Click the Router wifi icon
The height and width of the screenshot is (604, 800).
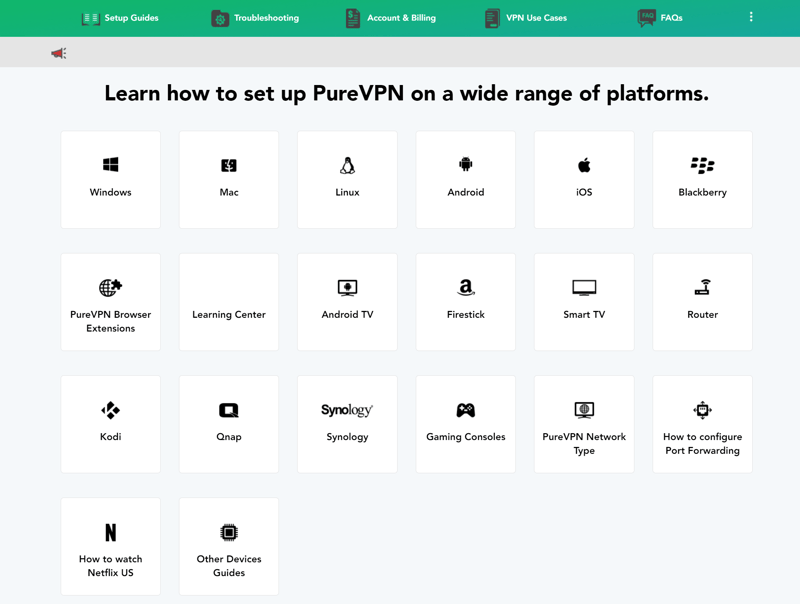[x=703, y=287]
